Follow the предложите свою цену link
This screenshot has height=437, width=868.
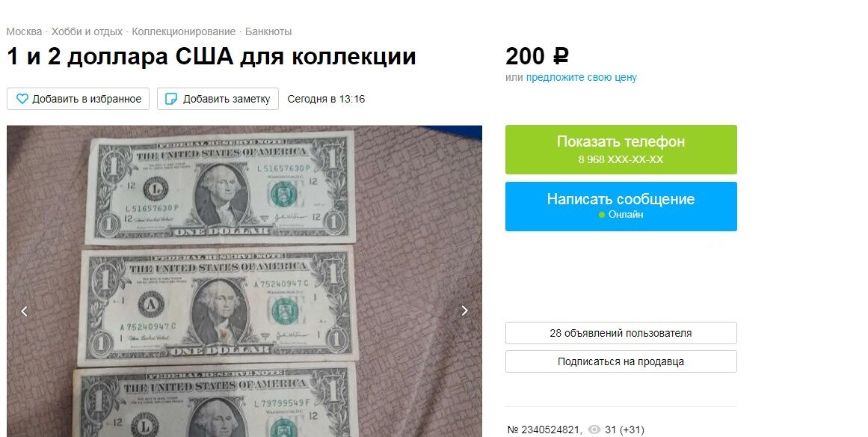coord(581,78)
